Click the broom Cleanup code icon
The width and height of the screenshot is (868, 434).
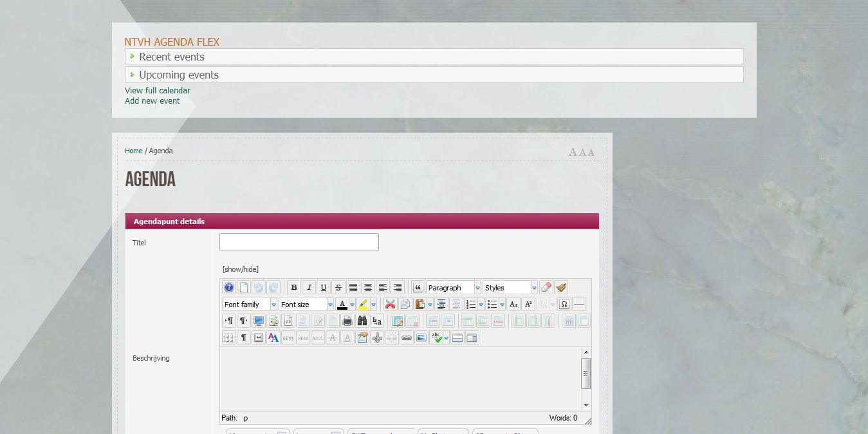(561, 288)
